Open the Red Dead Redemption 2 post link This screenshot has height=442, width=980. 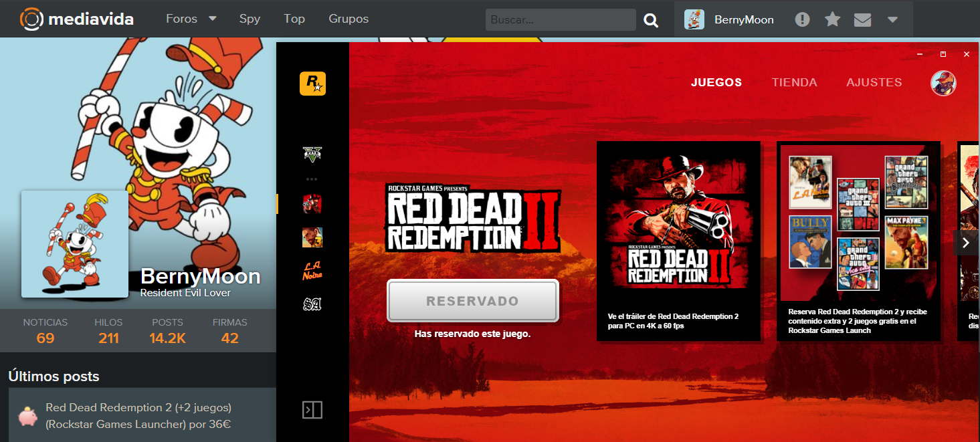click(138, 416)
